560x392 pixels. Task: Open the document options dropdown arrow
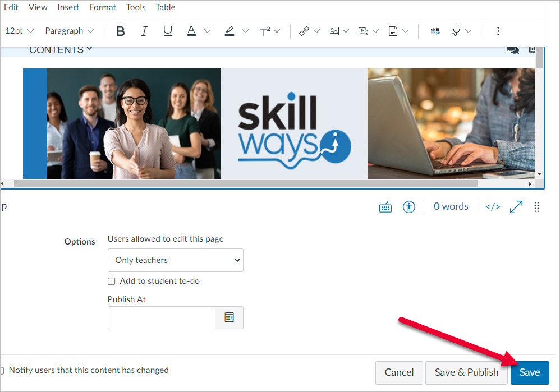405,31
